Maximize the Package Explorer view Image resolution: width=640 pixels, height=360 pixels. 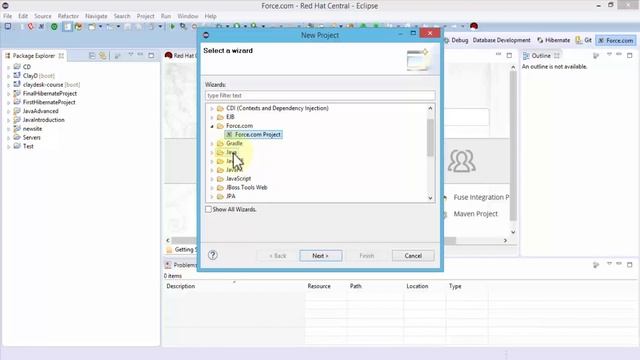click(x=151, y=55)
